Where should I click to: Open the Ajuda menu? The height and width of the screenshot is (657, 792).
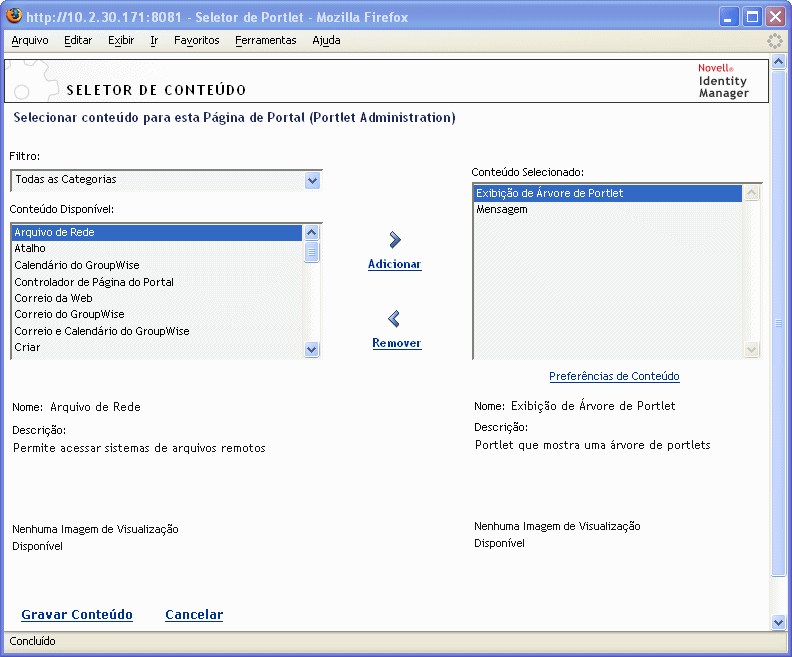pyautogui.click(x=326, y=40)
